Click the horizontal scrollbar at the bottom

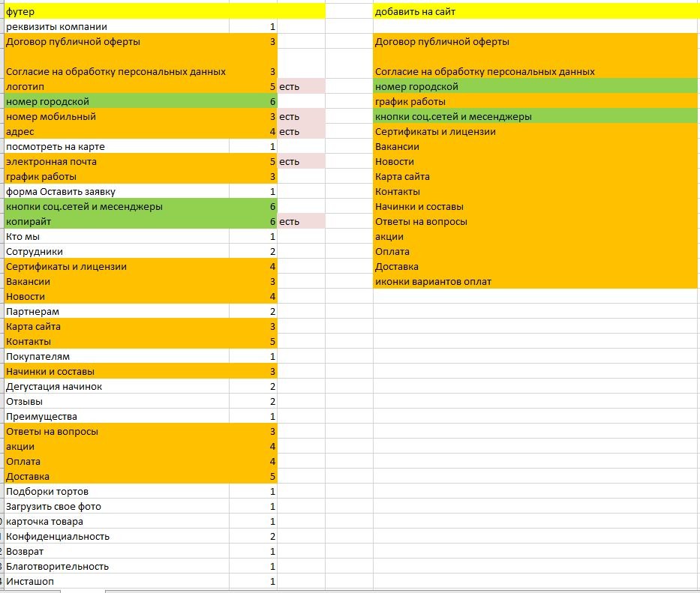pyautogui.click(x=402, y=592)
